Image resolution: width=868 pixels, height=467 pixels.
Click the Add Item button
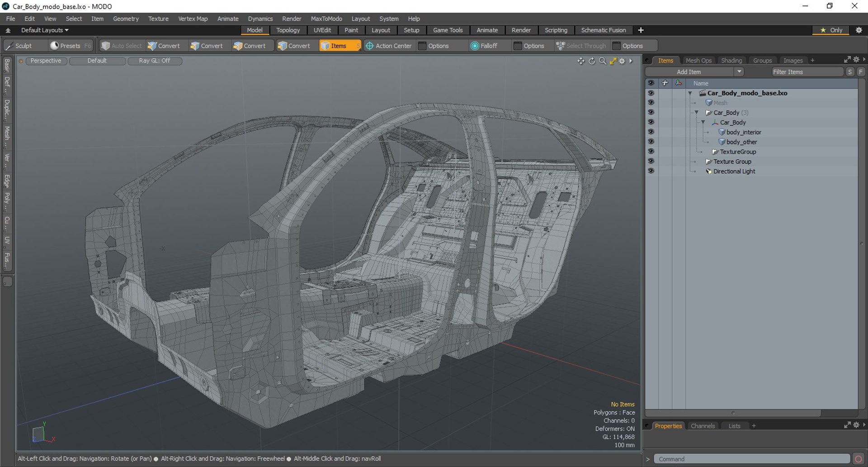(689, 71)
